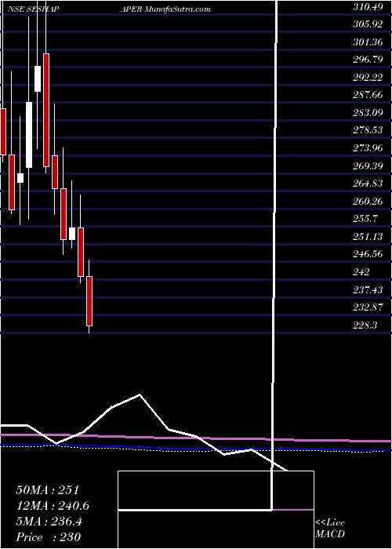This screenshot has width=392, height=549.
Task: Click the 273.96 price axis label
Action: (x=367, y=148)
